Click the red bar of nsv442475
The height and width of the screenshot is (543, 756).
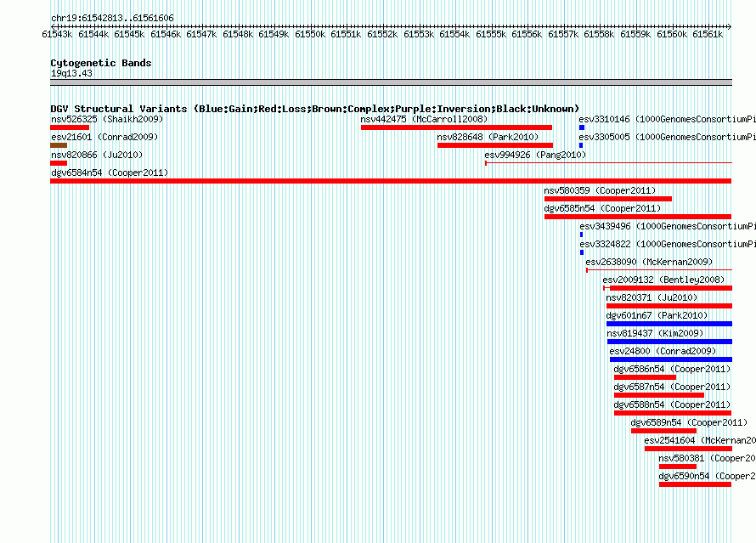tap(457, 127)
